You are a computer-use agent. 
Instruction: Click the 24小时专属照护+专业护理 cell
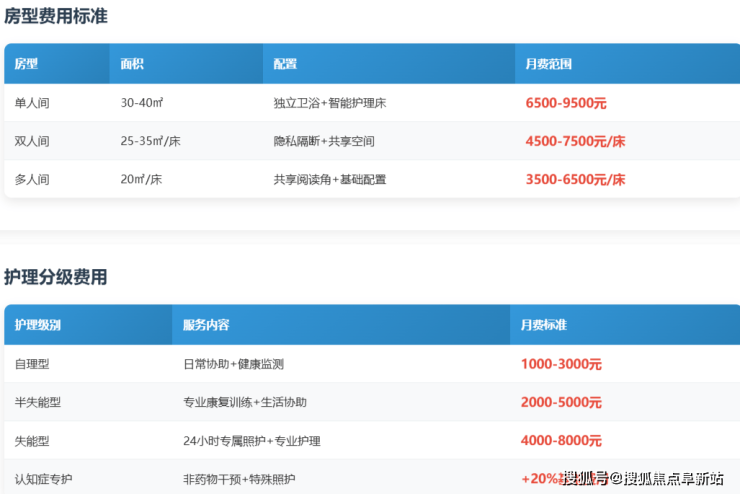pyautogui.click(x=252, y=441)
